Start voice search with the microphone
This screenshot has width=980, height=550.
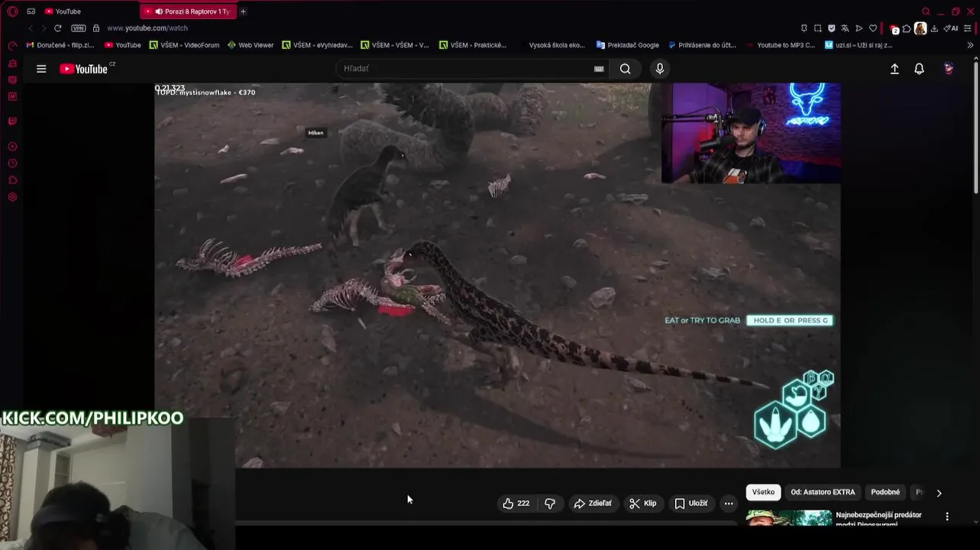tap(660, 69)
